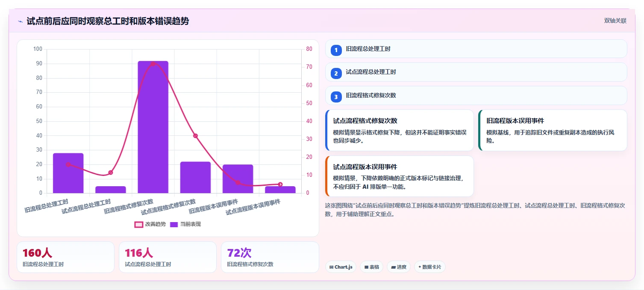The image size is (644, 290).
Task: Open list item 试点流程总处理工时
Action: pos(476,72)
